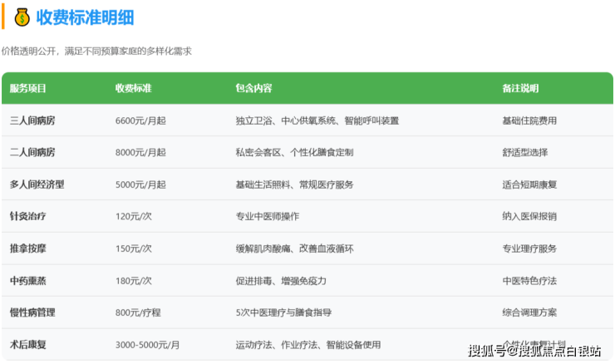Select the 术后康复 service entry
The height and width of the screenshot is (364, 615).
28,344
